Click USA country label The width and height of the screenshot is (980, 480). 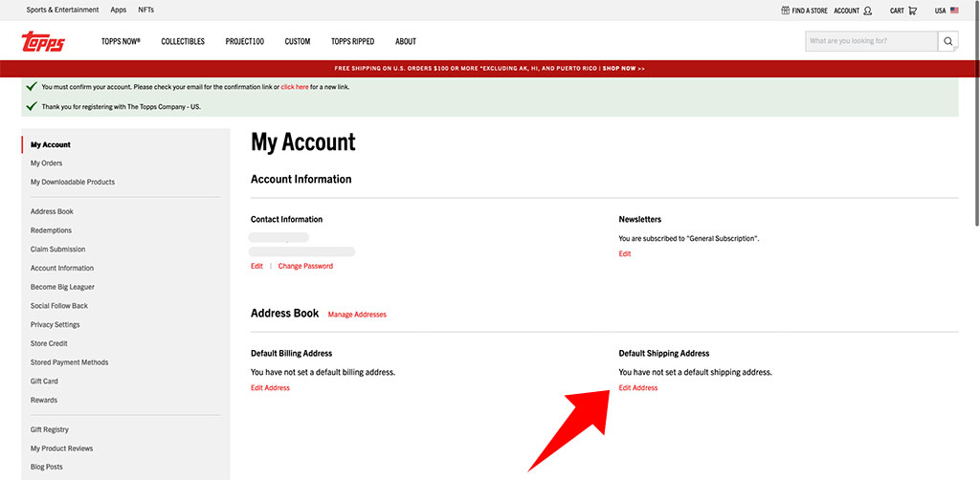pos(940,11)
